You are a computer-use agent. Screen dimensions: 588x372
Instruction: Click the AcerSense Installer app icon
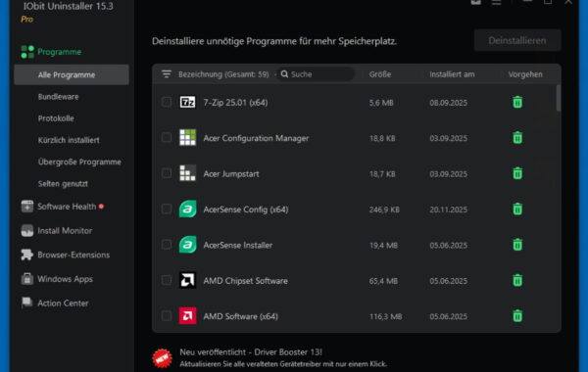coord(187,245)
